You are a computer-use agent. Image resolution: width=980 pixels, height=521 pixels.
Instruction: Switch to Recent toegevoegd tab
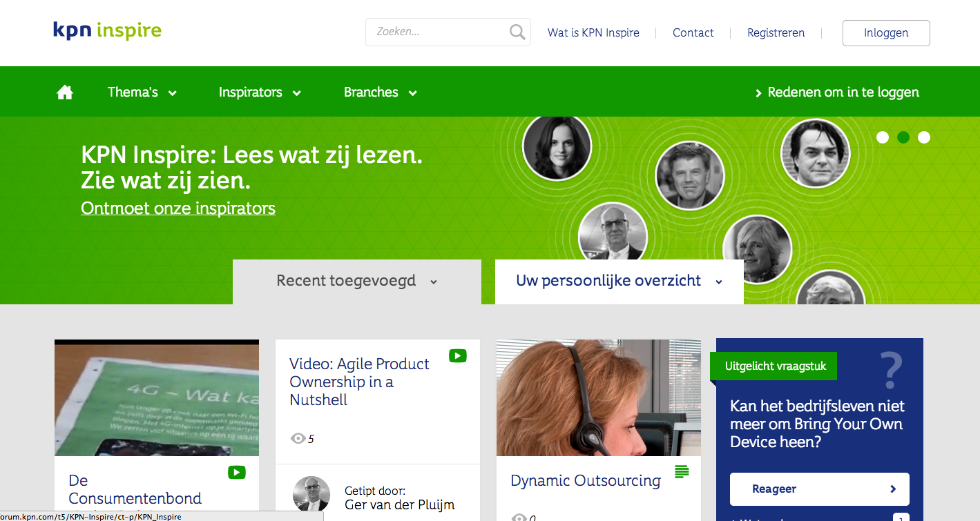coord(356,281)
